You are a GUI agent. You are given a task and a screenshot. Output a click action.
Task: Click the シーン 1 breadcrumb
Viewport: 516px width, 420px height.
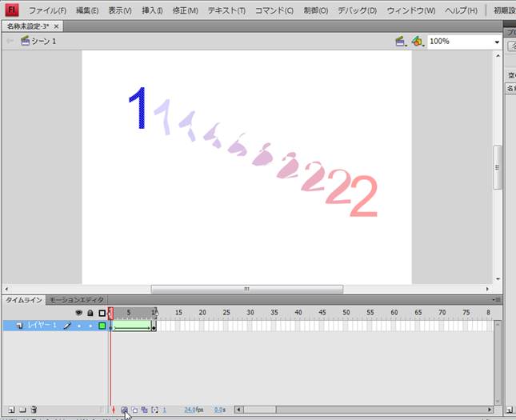tap(42, 41)
